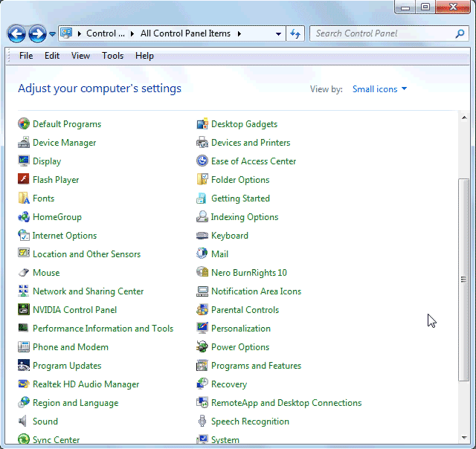
Task: Click the All Control Panel Items breadcrumb
Action: [x=185, y=33]
